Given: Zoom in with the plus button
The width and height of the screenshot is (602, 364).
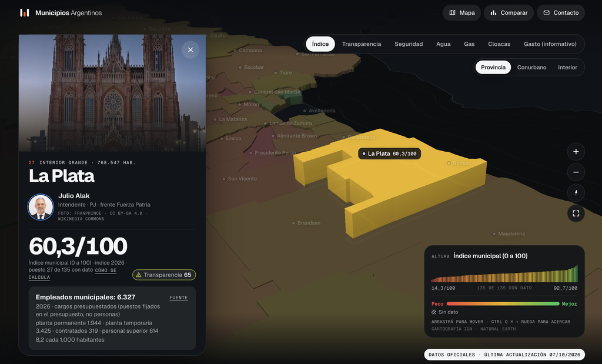Looking at the screenshot, I should click(x=576, y=152).
